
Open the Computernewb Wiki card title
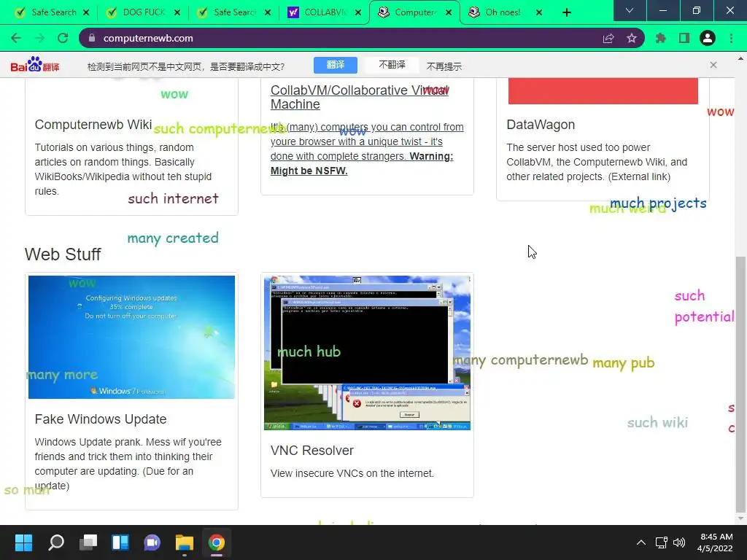(x=93, y=125)
